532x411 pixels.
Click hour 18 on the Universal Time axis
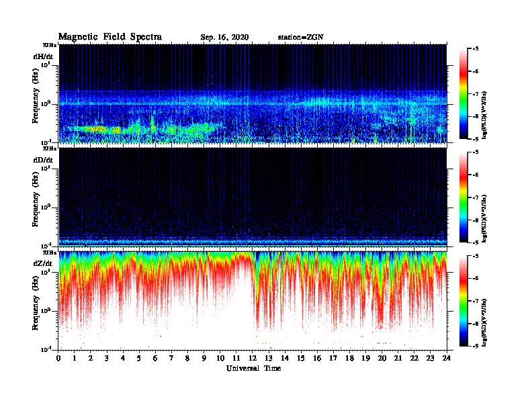click(349, 358)
